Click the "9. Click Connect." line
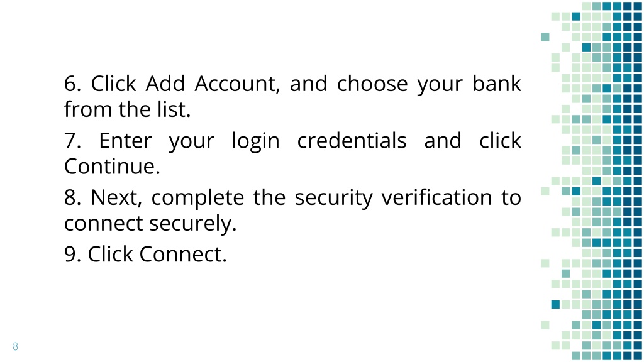Viewport: 644px width, 362px height. tap(145, 254)
